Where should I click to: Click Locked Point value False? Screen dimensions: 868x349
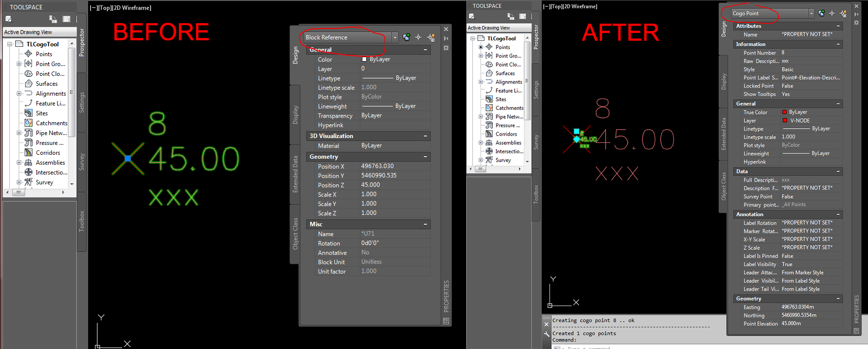811,86
